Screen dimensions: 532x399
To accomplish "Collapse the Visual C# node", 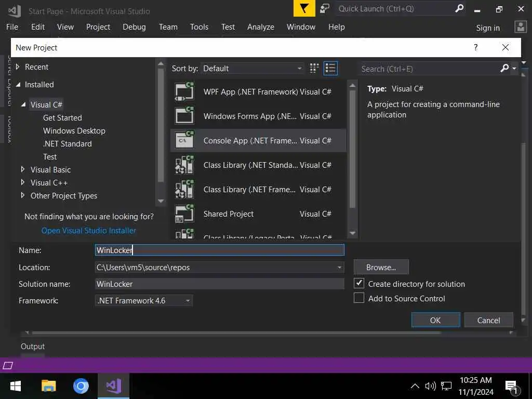I will [x=23, y=104].
